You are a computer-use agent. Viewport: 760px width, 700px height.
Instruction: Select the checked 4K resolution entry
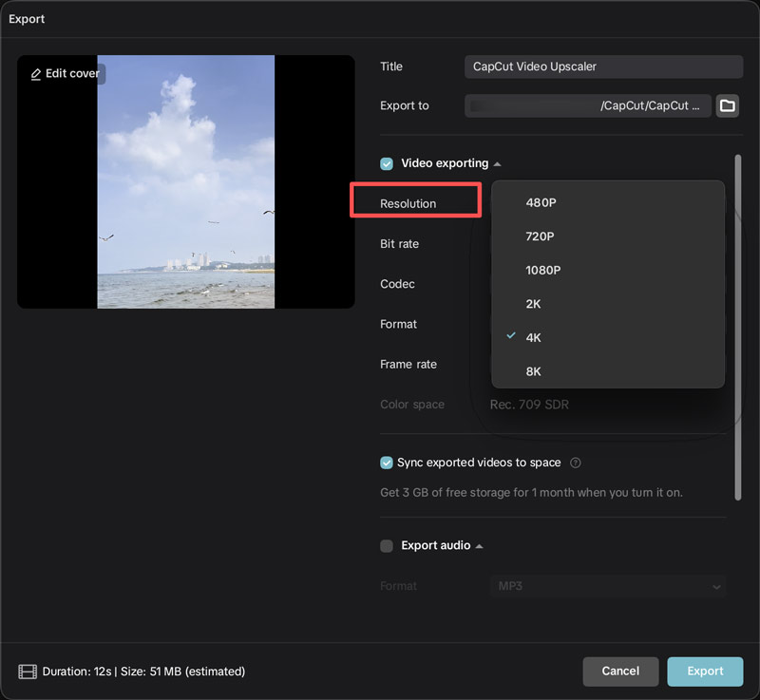533,337
